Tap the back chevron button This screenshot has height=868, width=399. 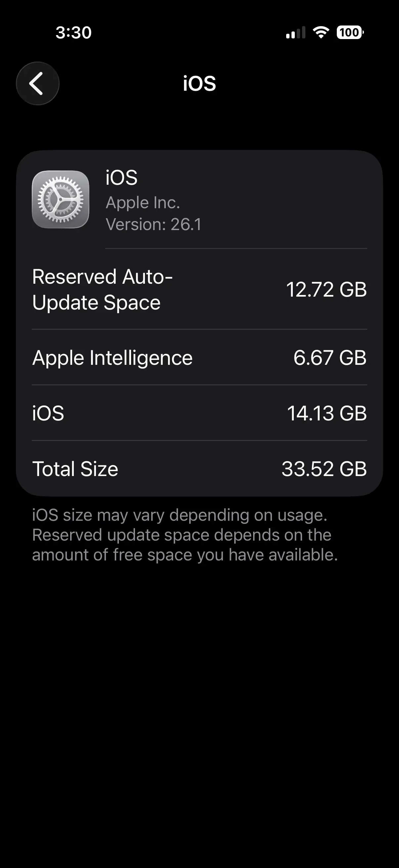tap(37, 83)
